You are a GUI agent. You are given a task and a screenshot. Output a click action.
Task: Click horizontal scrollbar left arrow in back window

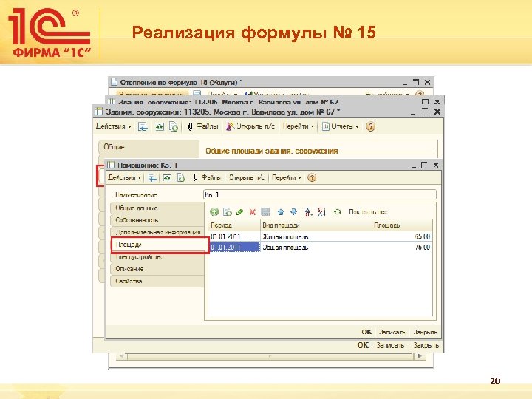[121, 356]
